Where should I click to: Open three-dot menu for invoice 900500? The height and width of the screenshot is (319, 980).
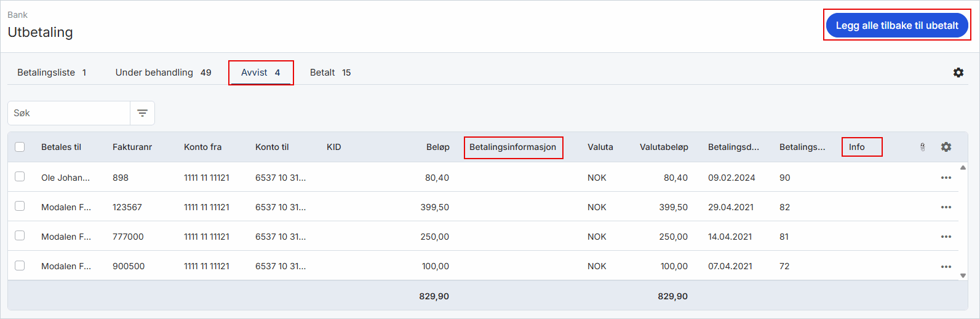946,266
